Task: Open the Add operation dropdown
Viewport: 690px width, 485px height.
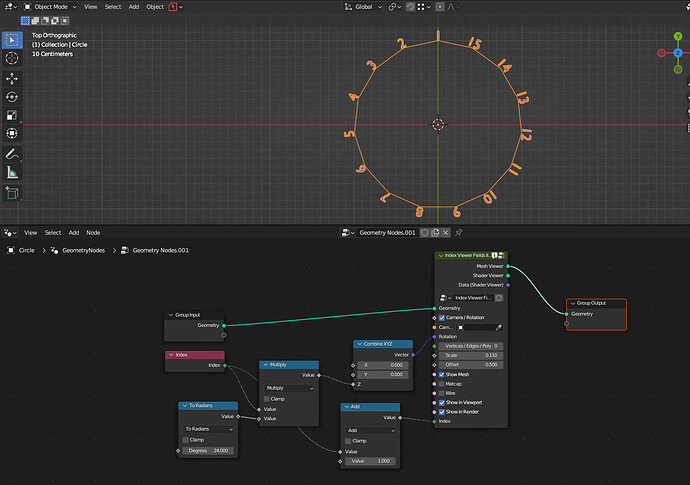Action: point(371,430)
